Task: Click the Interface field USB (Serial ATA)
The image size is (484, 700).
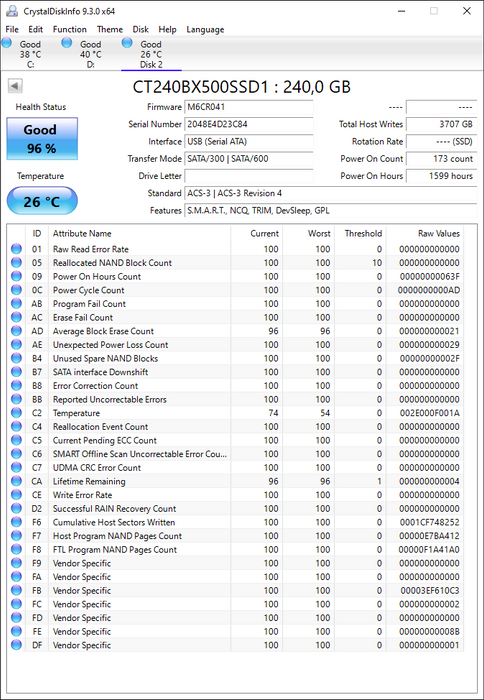Action: [249, 142]
